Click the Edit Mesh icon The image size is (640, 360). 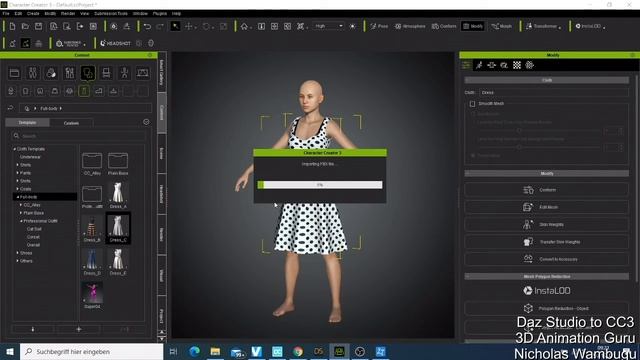point(528,207)
